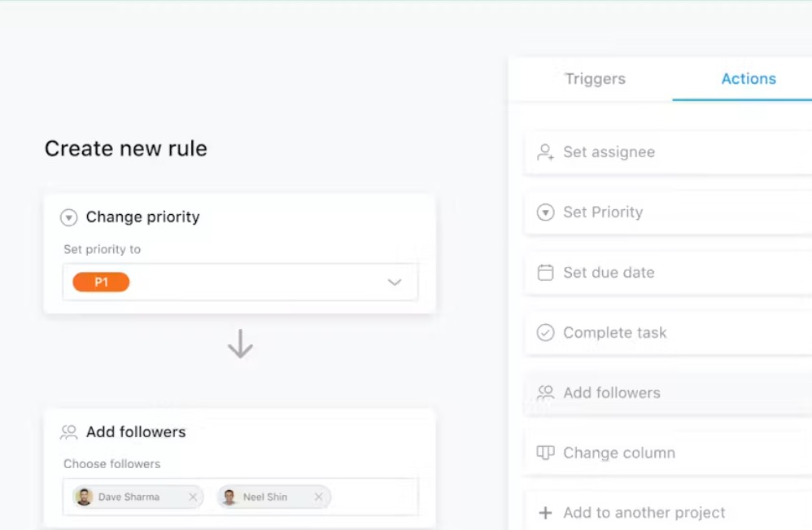Switch to the Triggers tab

click(595, 79)
